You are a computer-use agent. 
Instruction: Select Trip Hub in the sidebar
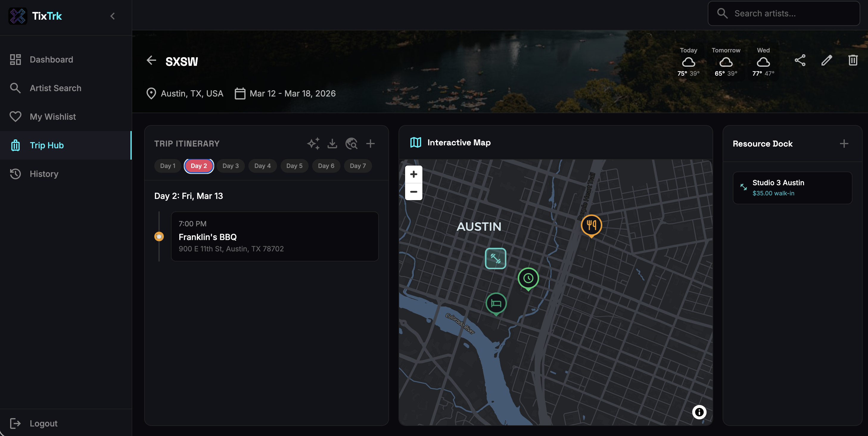[x=66, y=145]
